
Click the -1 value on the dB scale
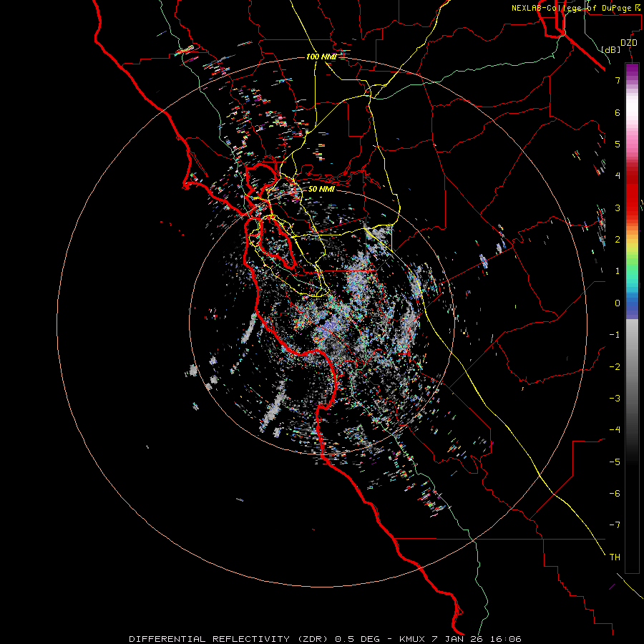615,335
